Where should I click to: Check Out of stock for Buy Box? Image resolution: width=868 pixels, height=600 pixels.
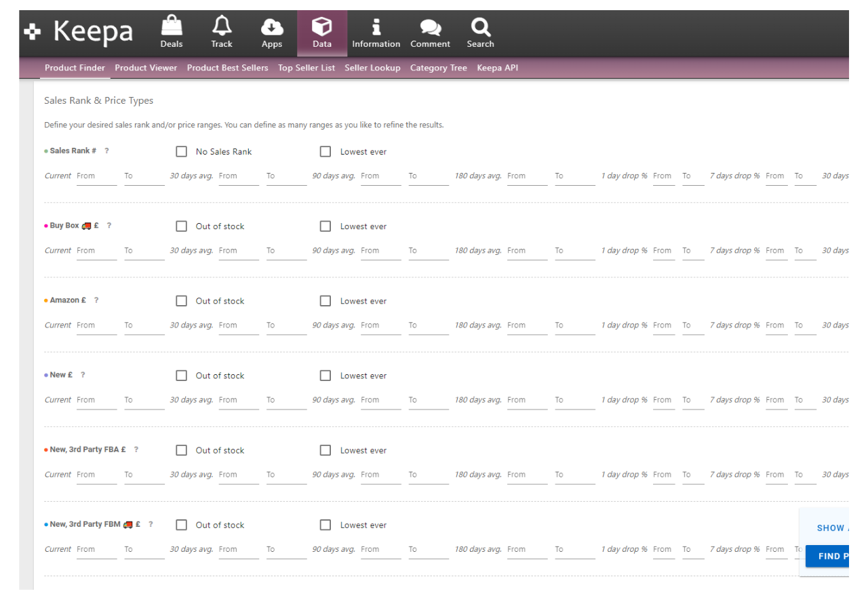[x=181, y=226]
